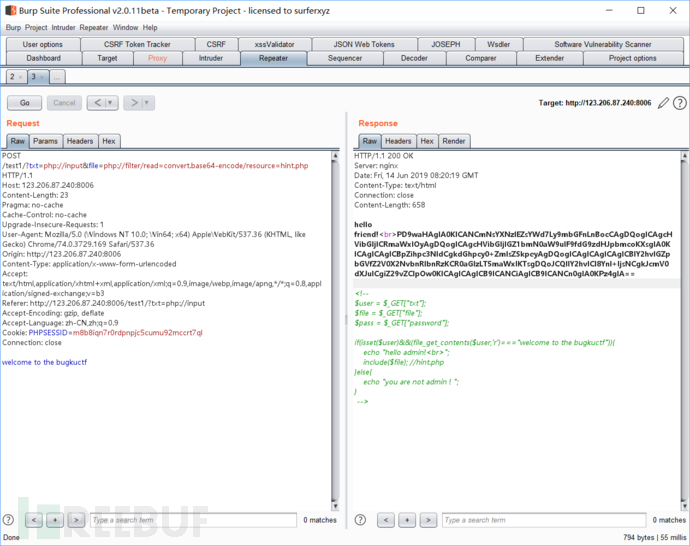This screenshot has height=546, width=690.
Task: Open the JOSEPH tab
Action: click(x=446, y=44)
